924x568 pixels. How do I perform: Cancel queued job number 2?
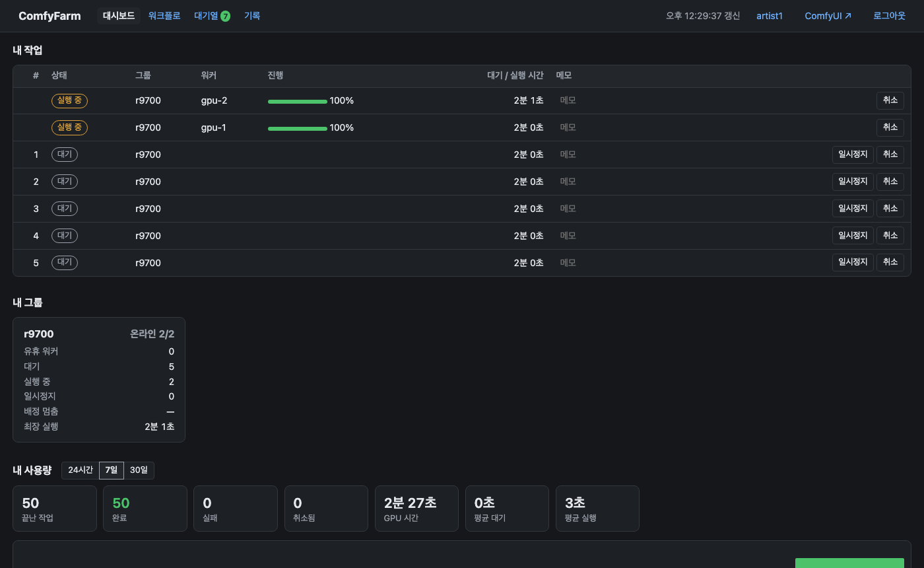click(890, 182)
